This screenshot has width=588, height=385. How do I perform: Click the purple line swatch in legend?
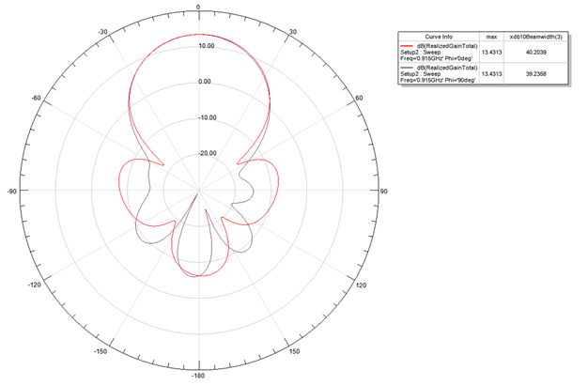pos(407,68)
